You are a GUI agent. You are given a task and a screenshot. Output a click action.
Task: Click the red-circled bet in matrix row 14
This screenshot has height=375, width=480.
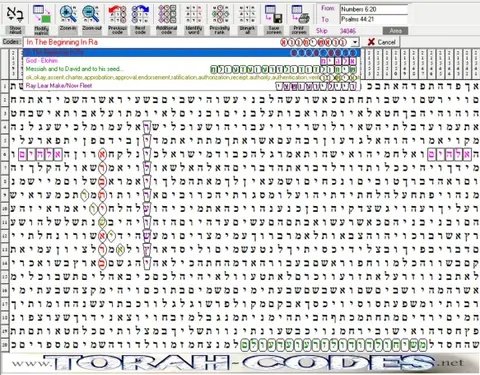(x=102, y=263)
